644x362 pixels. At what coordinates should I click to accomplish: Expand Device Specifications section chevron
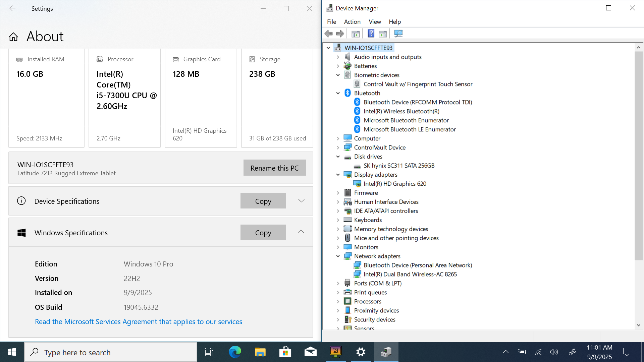(301, 201)
